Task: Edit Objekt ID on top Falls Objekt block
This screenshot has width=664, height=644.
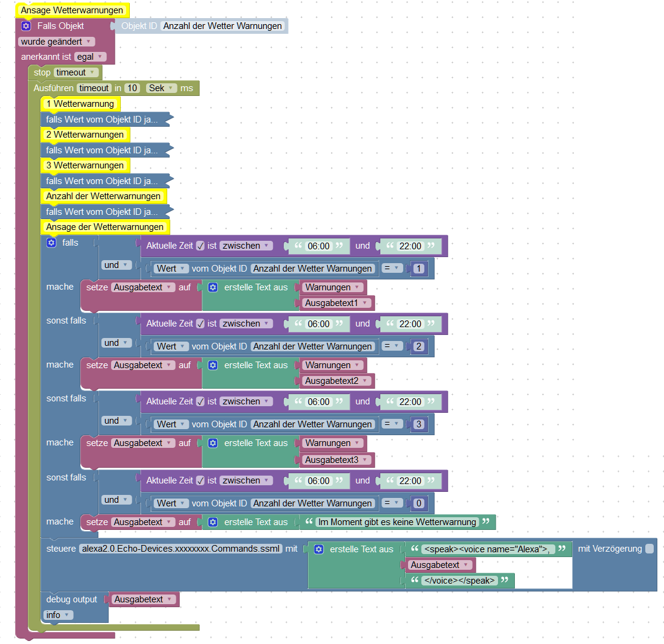Action: point(222,26)
